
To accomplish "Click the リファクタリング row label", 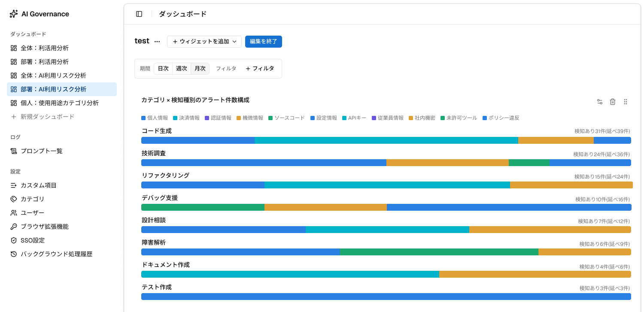I will click(x=165, y=176).
